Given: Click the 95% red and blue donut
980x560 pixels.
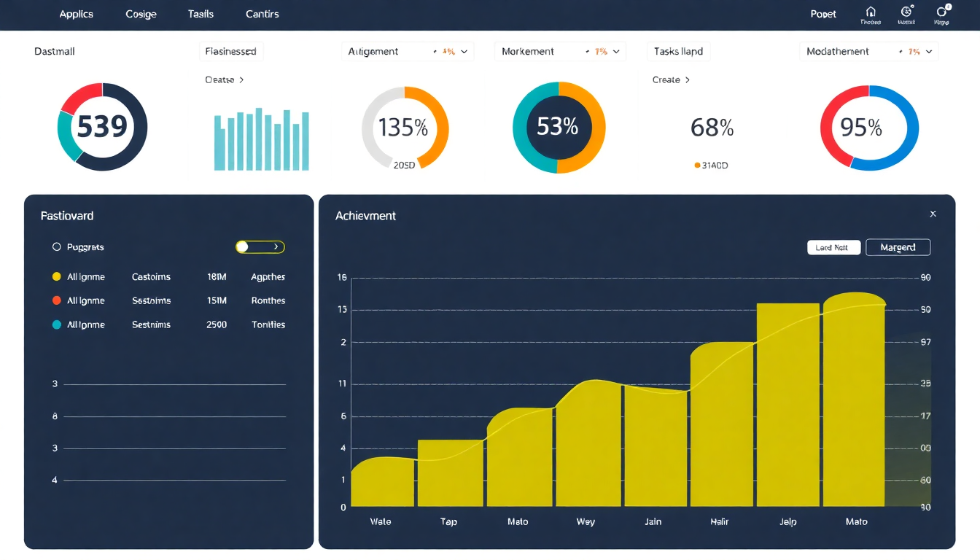Looking at the screenshot, I should (x=869, y=128).
